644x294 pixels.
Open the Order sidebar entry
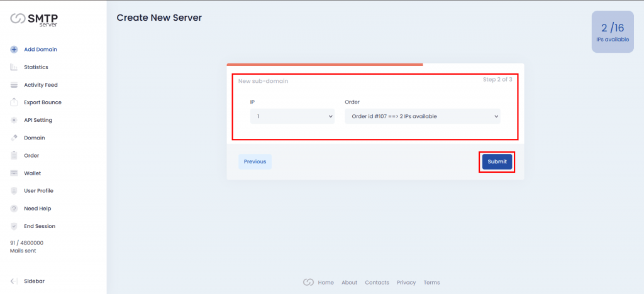click(31, 155)
